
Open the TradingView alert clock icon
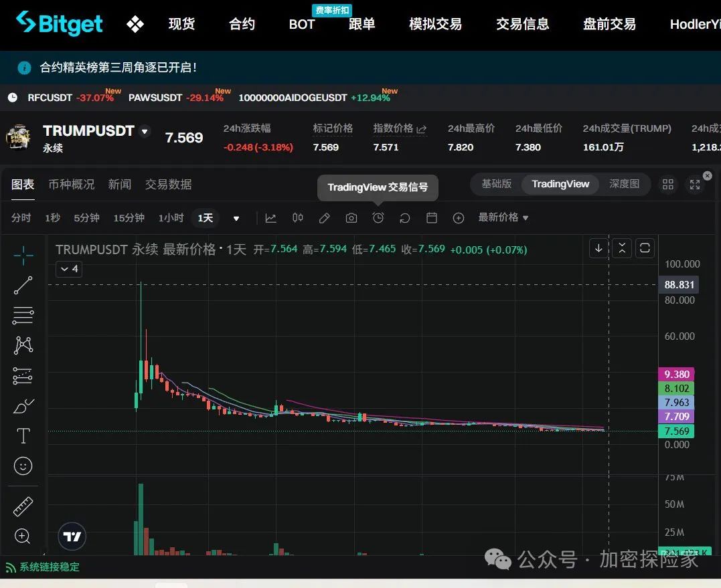tap(378, 218)
